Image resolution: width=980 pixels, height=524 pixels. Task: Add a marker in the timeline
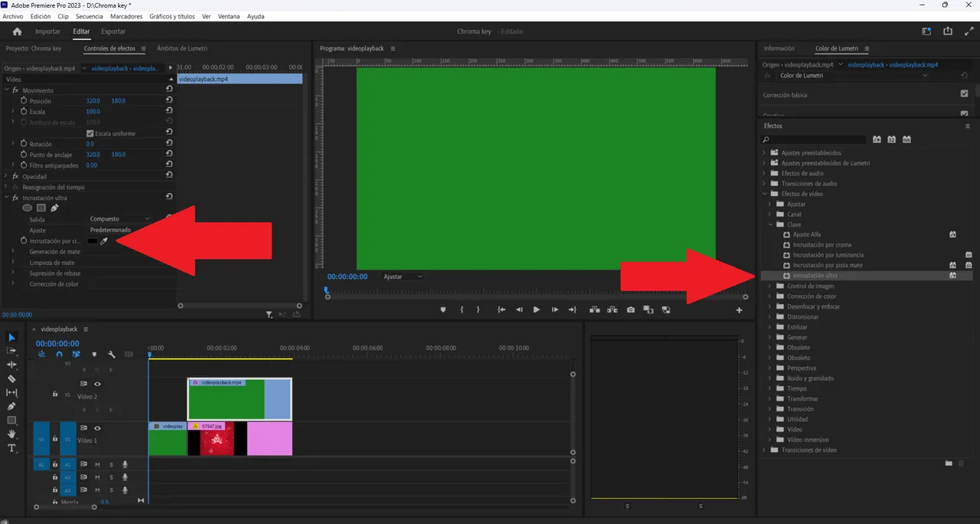coord(94,354)
